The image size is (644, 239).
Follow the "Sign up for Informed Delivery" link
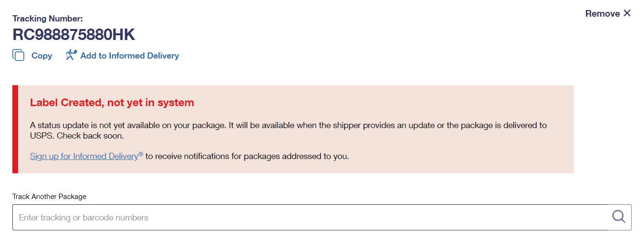click(x=84, y=156)
